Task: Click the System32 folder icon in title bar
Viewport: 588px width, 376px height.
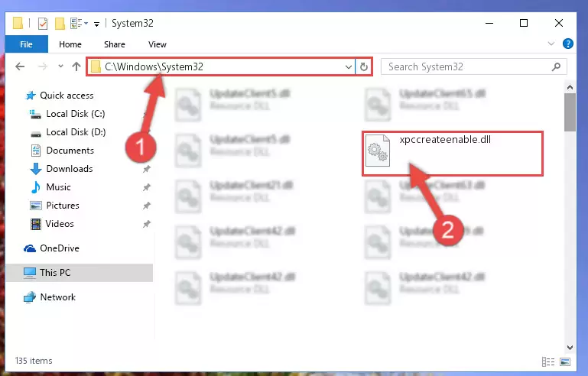Action: pos(18,23)
